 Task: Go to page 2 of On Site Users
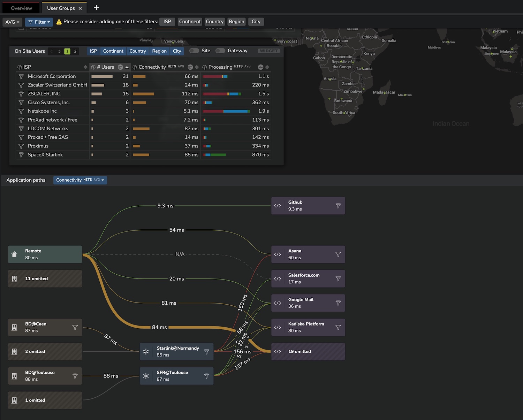[x=75, y=51]
